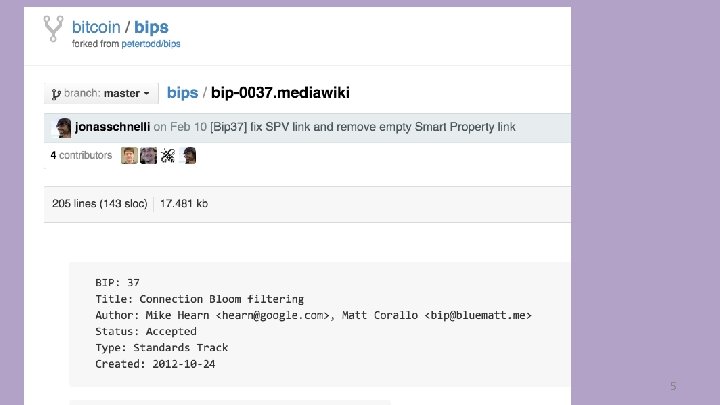Open jonasschnelli's avatar in commit bar

(63, 128)
